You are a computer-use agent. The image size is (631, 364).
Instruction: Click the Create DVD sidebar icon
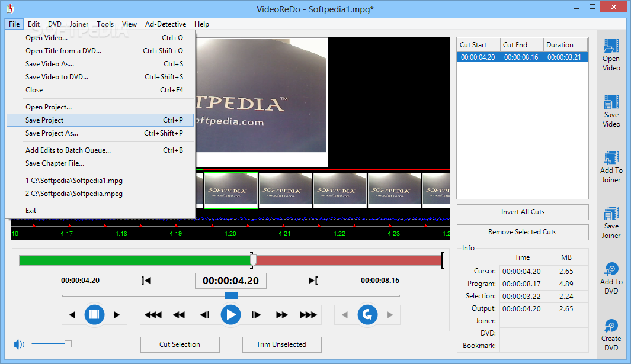click(611, 326)
